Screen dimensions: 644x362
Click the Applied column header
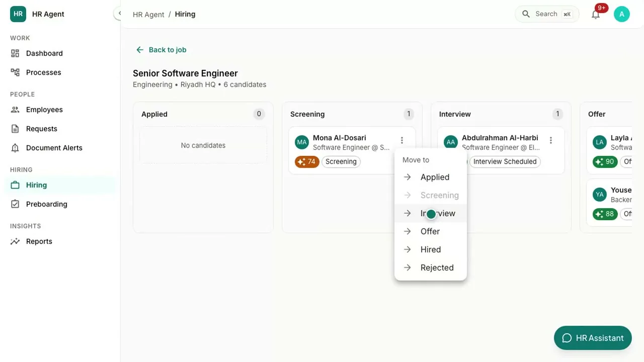coord(154,114)
